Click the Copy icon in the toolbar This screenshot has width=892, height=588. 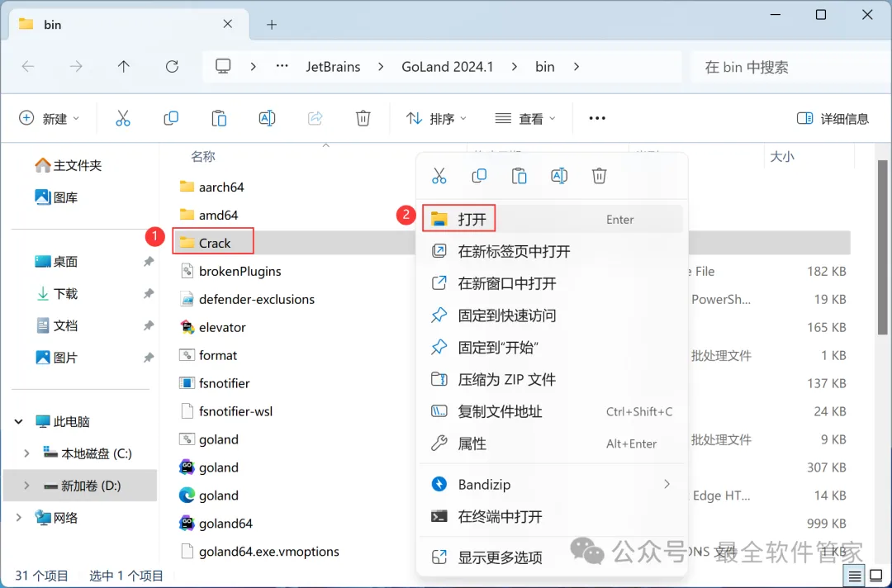171,118
